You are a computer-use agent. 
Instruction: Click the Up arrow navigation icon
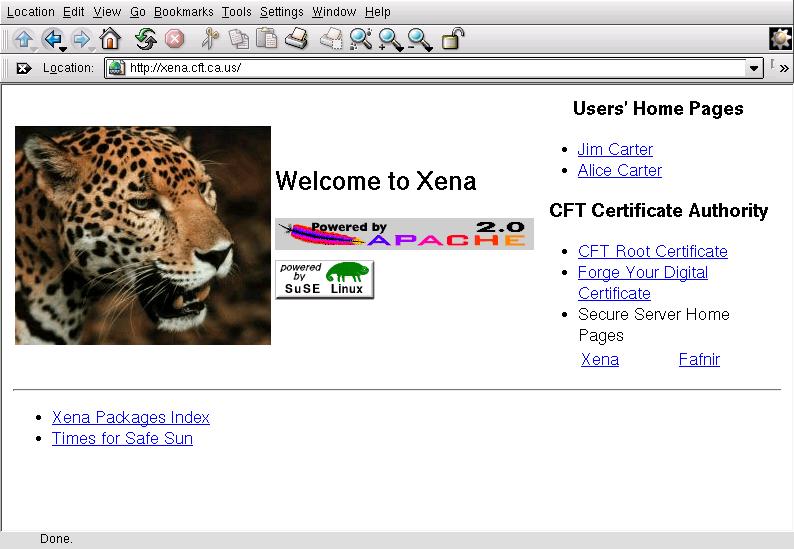tap(23, 39)
